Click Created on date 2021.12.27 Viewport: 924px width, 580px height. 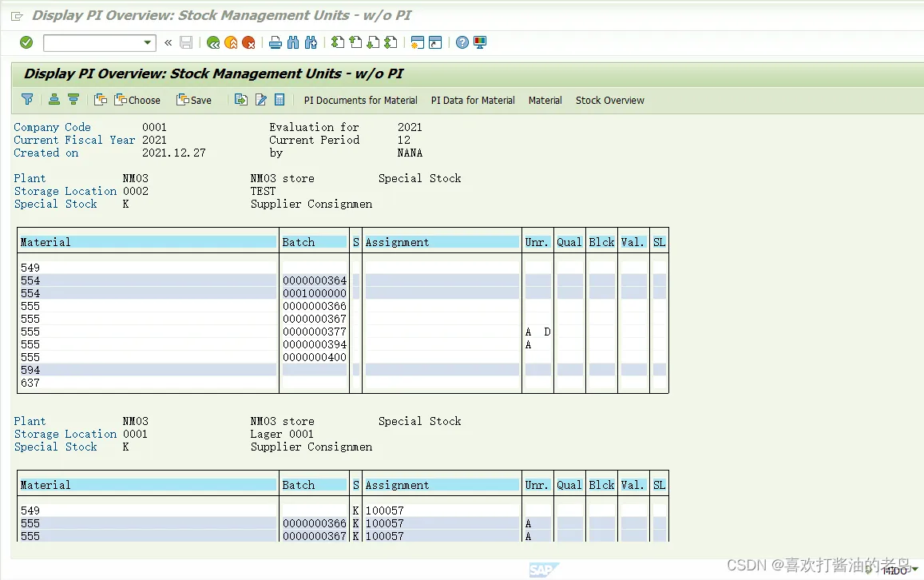[x=174, y=153]
